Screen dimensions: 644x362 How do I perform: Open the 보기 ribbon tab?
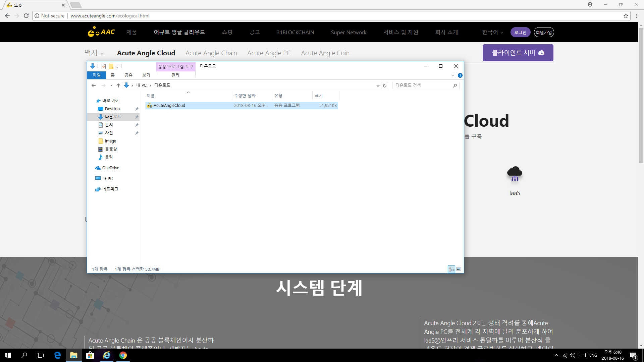[146, 75]
